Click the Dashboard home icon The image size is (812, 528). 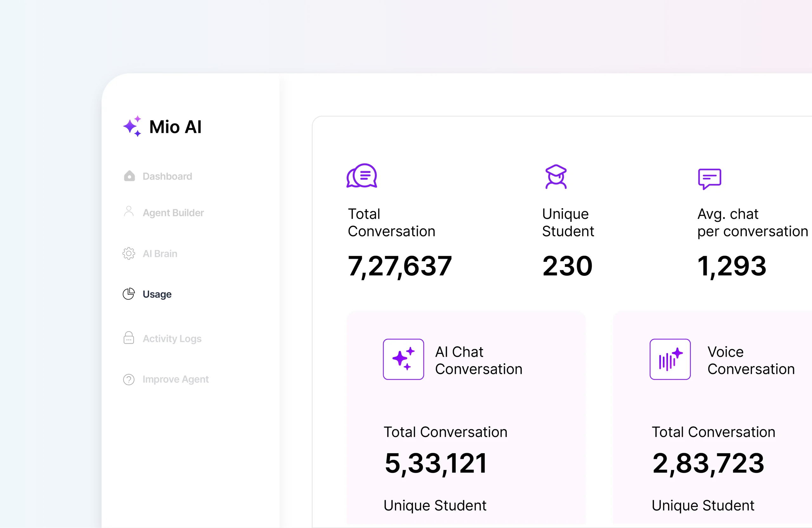129,176
